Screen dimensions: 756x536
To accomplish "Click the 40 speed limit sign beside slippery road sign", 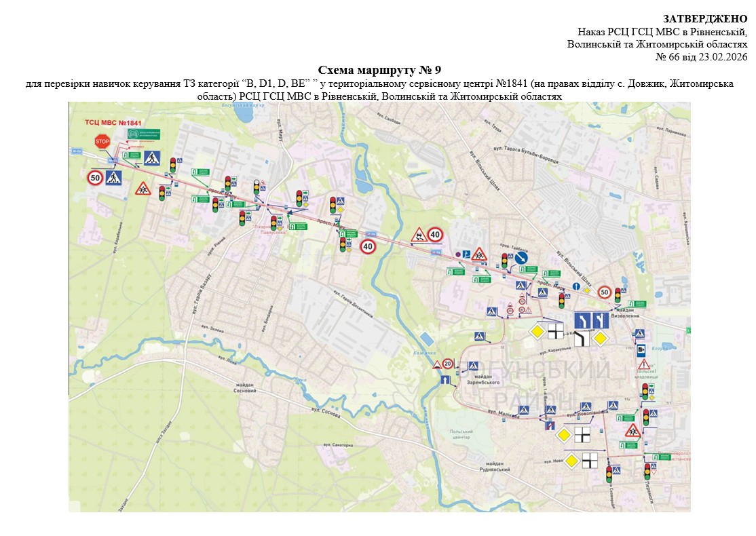I will (435, 235).
